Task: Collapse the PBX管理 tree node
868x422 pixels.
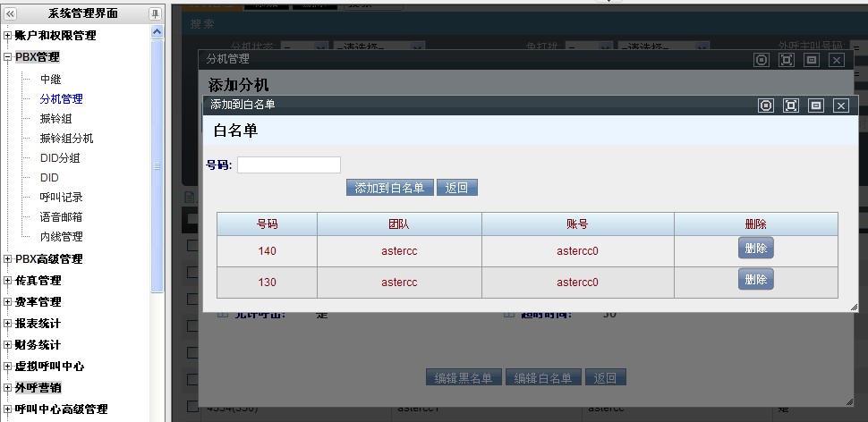Action: [8, 57]
